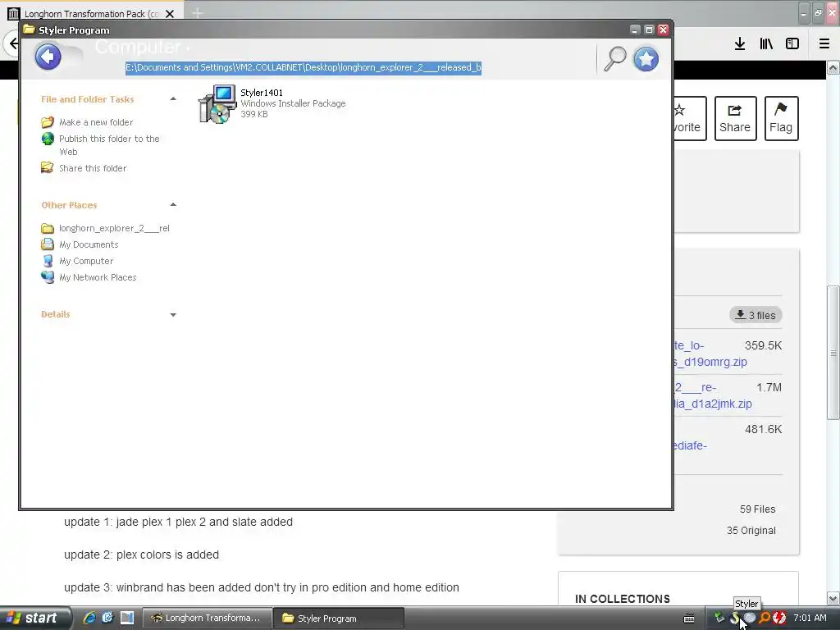Viewport: 840px width, 630px height.
Task: Click the 'Styler1401' file name
Action: (262, 93)
